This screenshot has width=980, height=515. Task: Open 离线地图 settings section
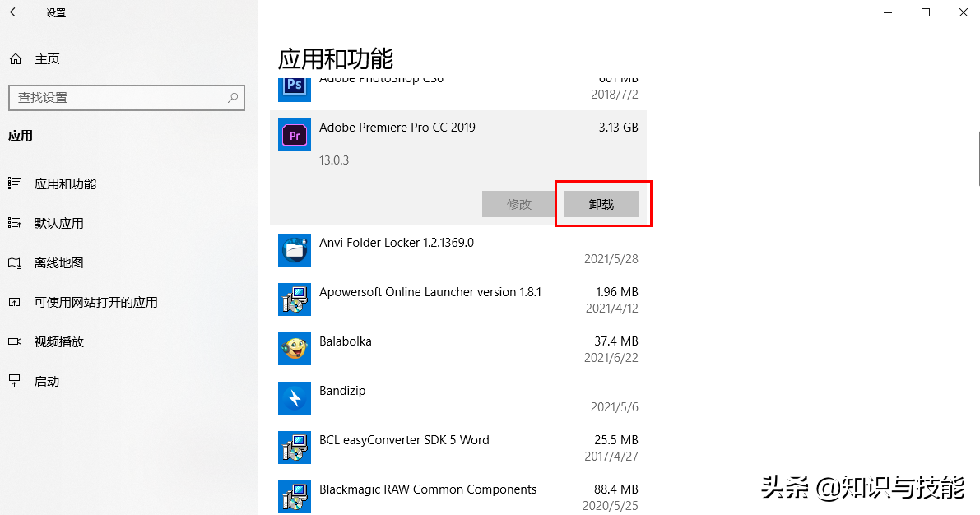[58, 262]
